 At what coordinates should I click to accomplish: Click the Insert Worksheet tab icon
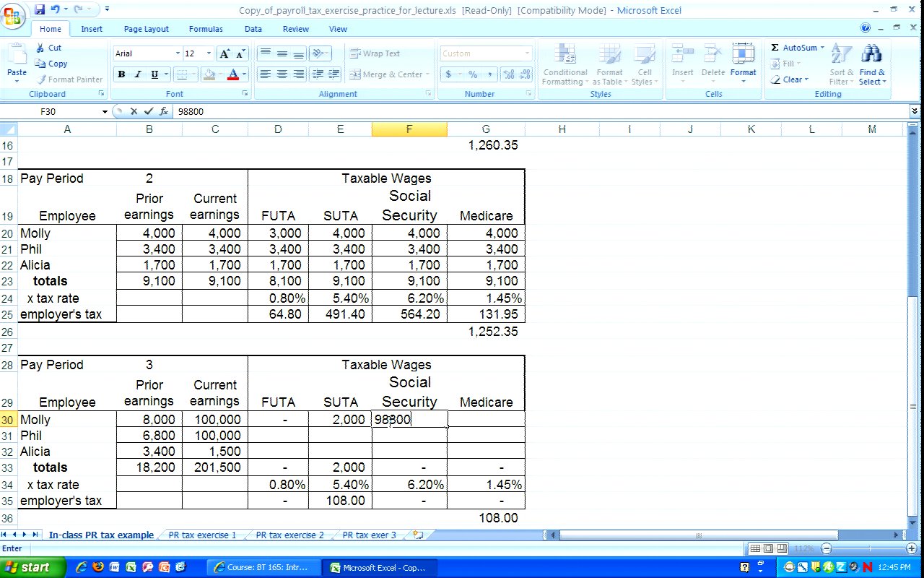[417, 535]
